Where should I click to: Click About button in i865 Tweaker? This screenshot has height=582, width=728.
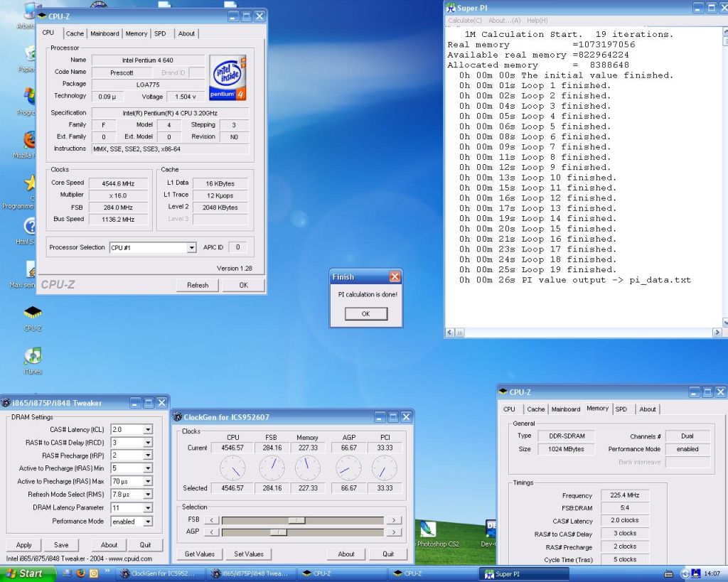(x=109, y=545)
